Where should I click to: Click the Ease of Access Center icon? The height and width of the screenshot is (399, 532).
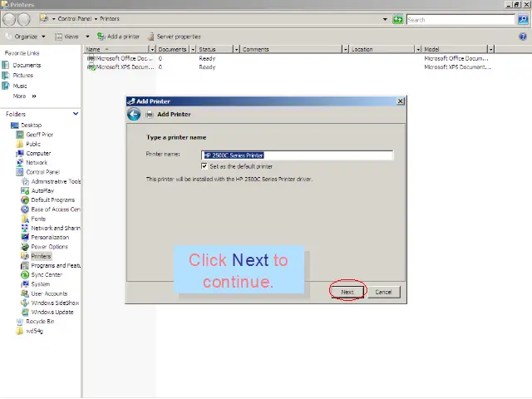25,209
